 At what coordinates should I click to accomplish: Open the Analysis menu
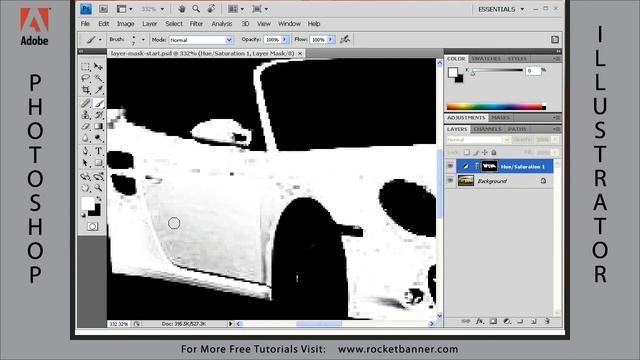tap(222, 24)
